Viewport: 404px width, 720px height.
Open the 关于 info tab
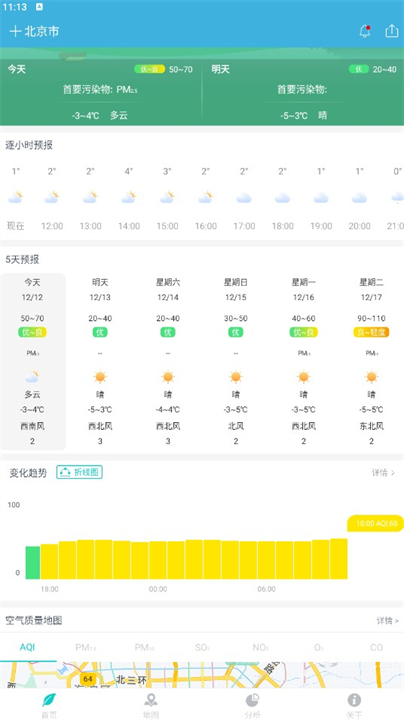point(354,706)
